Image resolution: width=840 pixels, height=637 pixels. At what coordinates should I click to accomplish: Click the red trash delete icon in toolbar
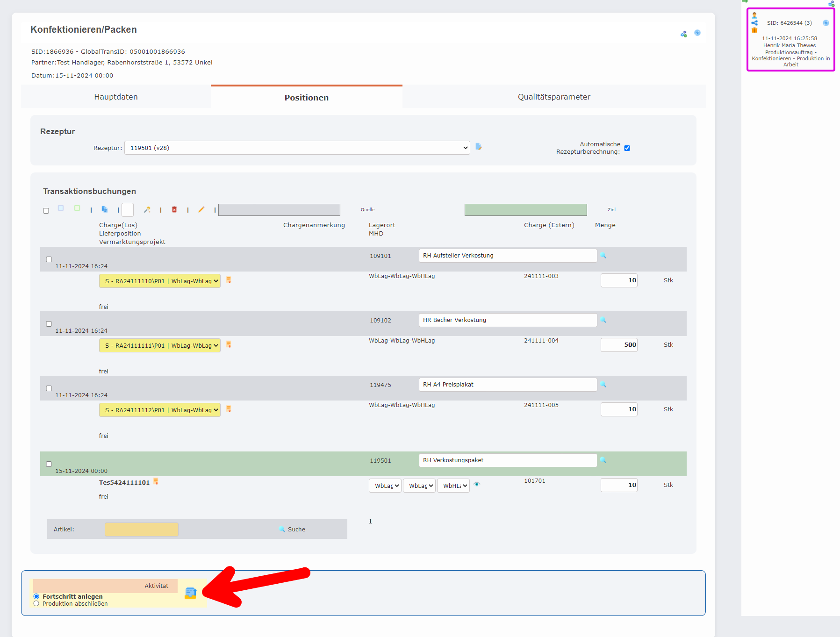click(174, 210)
